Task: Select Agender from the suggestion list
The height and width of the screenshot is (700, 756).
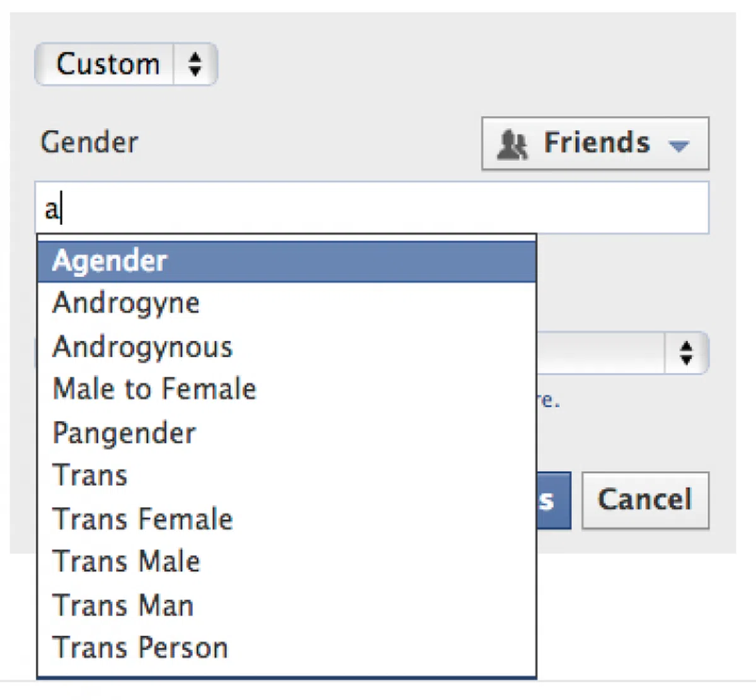Action: pos(110,261)
